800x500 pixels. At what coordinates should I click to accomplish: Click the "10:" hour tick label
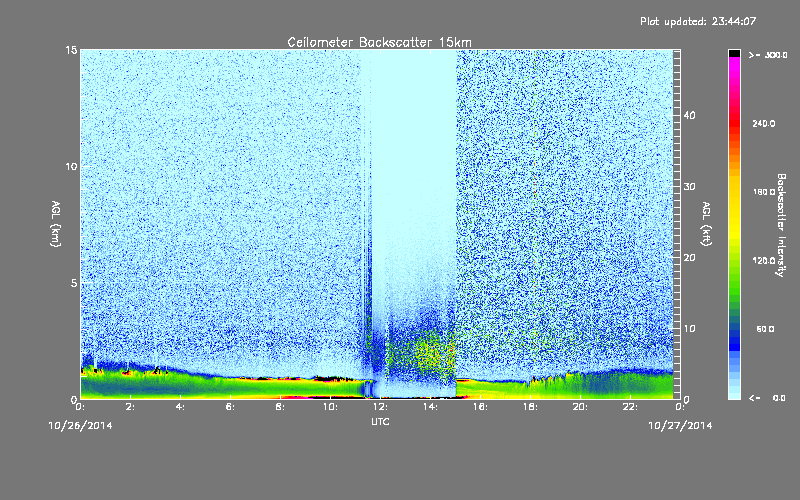tap(330, 407)
